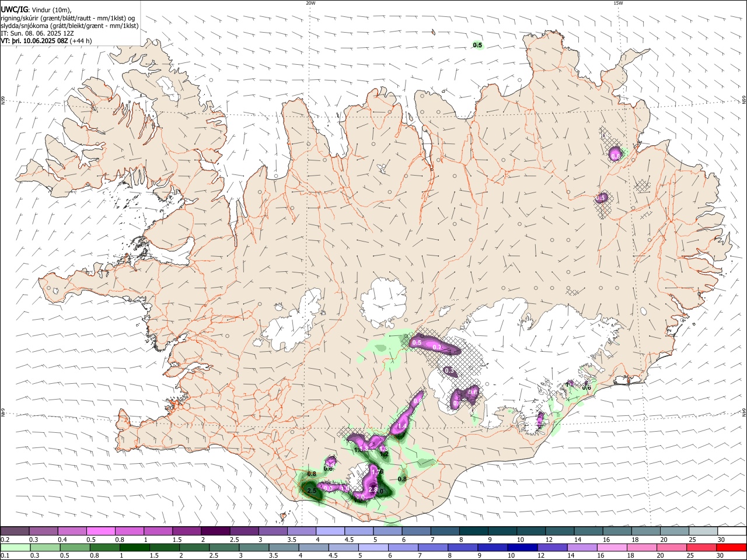Image resolution: width=747 pixels, height=560 pixels.
Task: Select the pale green 0.1 swatch in lower legend
Action: tap(15, 547)
